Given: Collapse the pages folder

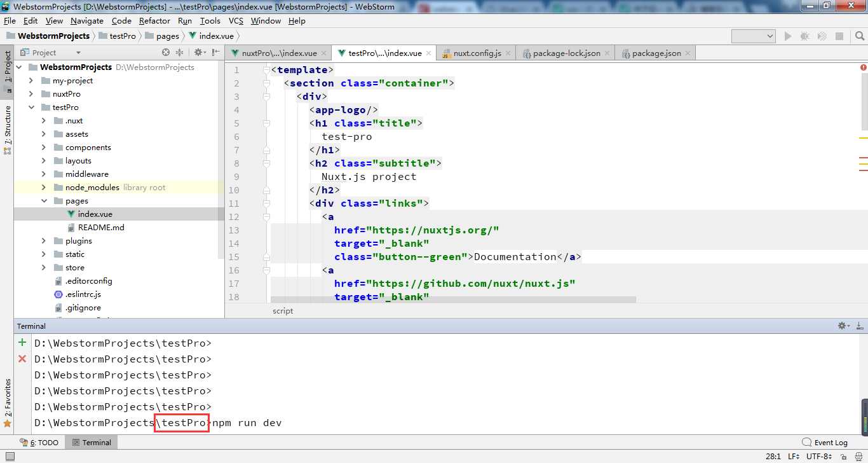Looking at the screenshot, I should click(44, 201).
